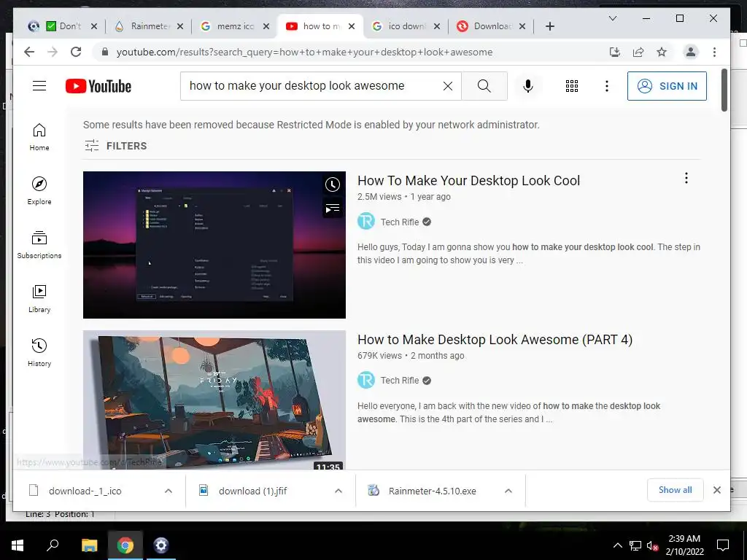Open a new Chrome tab
747x560 pixels.
[x=550, y=26]
